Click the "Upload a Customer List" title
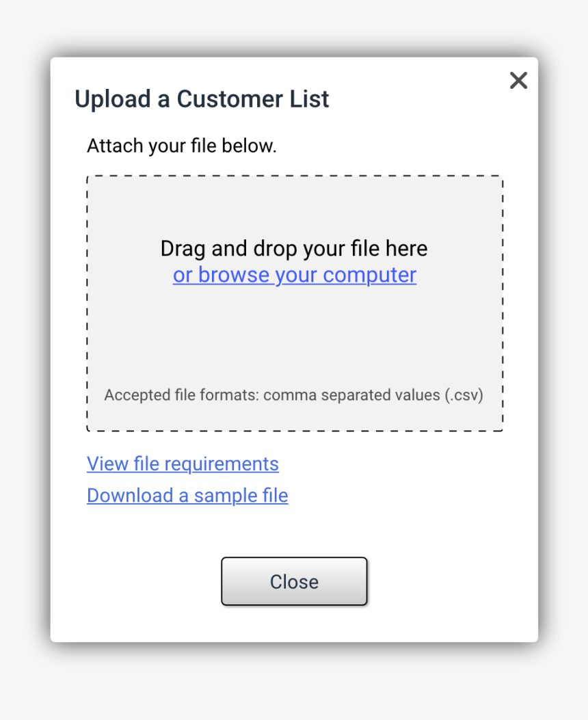 click(x=200, y=98)
